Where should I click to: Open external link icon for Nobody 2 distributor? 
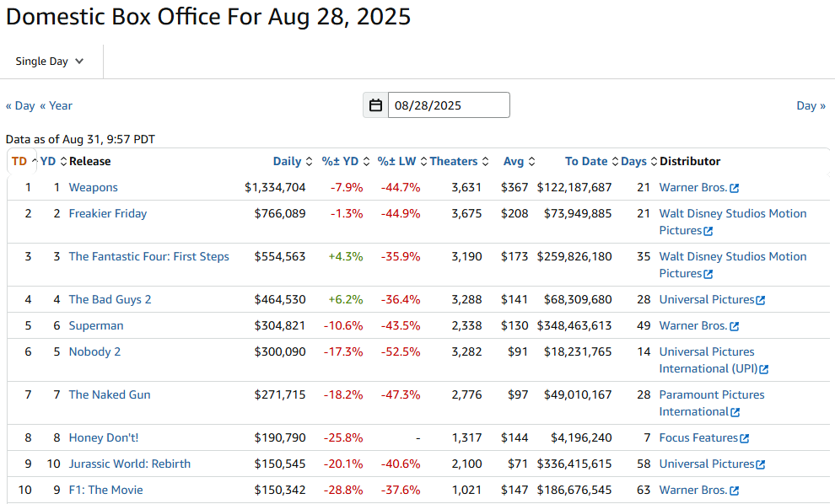pyautogui.click(x=763, y=370)
